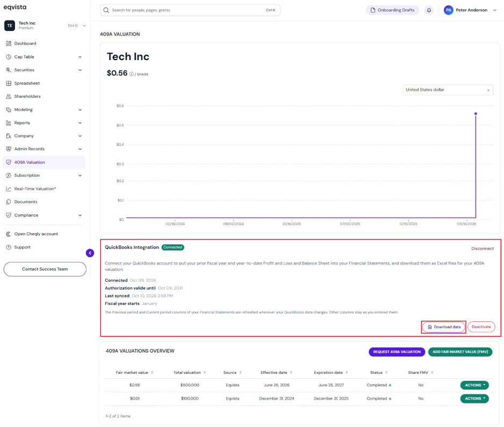Click the share price info icon

click(132, 74)
